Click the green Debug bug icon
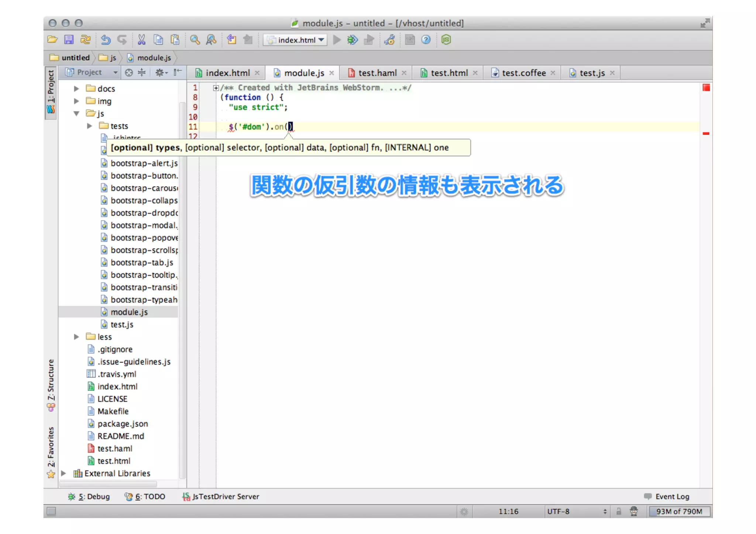Image resolution: width=756 pixels, height=534 pixels. pos(352,40)
